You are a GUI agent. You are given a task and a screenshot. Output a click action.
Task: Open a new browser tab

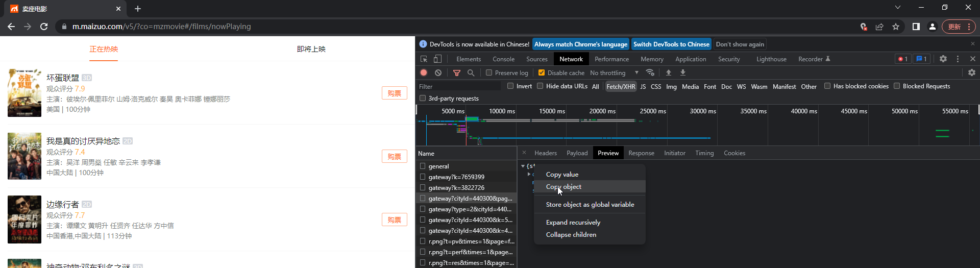(x=138, y=9)
